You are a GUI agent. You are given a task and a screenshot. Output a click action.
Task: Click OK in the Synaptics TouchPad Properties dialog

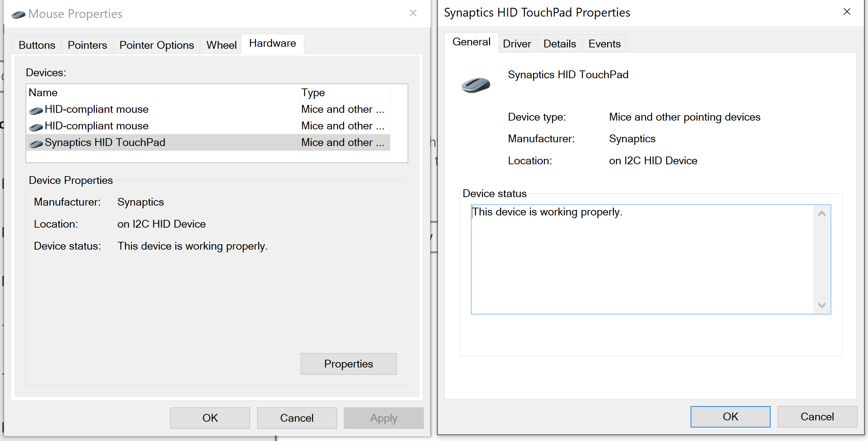pyautogui.click(x=730, y=416)
